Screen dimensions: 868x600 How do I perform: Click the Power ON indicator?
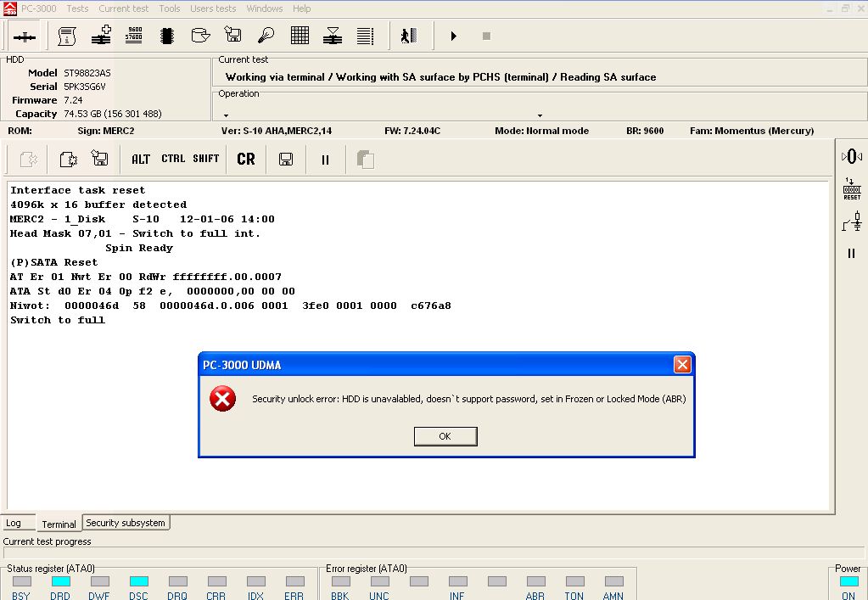[x=848, y=581]
